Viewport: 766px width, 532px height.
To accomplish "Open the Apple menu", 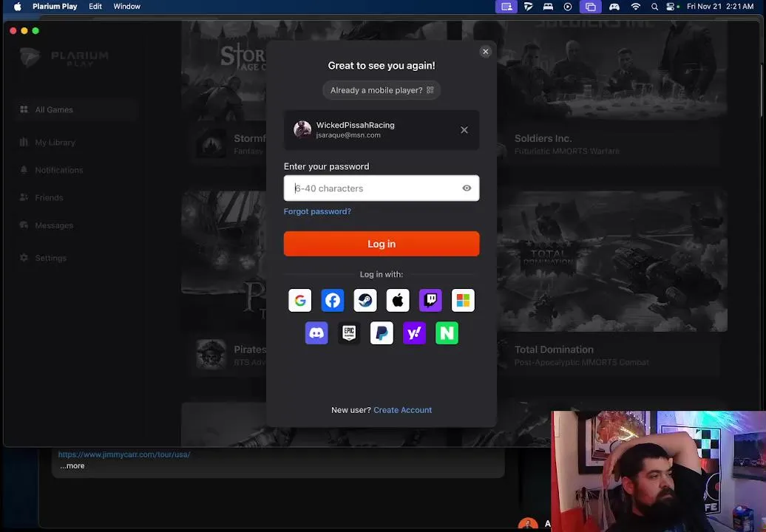I will (17, 7).
